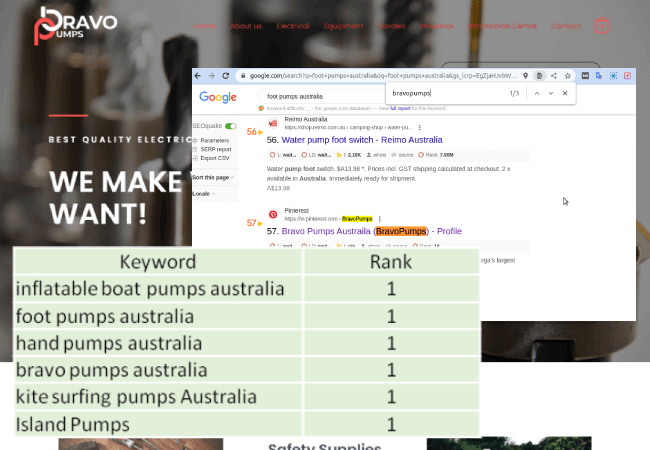The width and height of the screenshot is (650, 450).
Task: Open Bravo Pumps Australia Pinterest profile result
Action: (x=371, y=231)
